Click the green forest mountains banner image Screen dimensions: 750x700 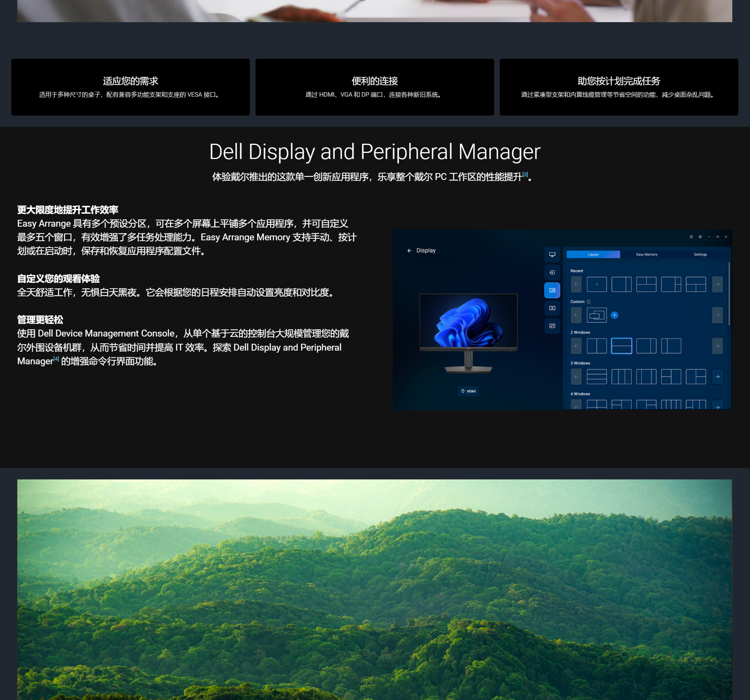375,590
